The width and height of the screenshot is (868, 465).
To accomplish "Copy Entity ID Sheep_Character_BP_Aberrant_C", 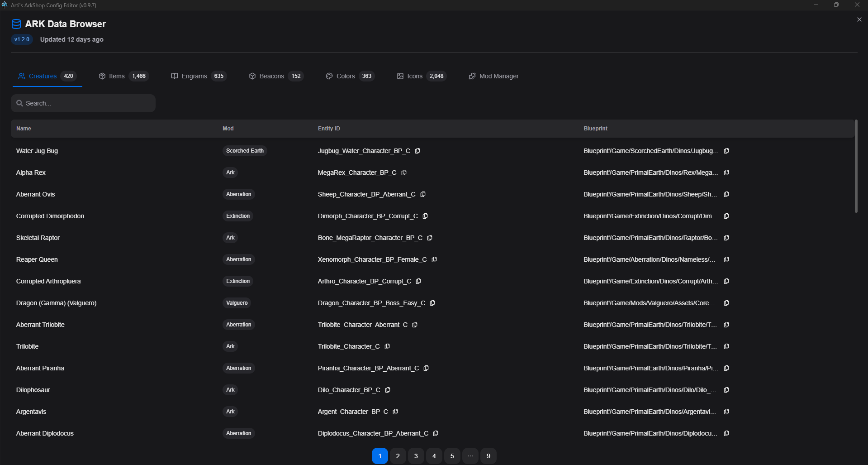I will 423,194.
